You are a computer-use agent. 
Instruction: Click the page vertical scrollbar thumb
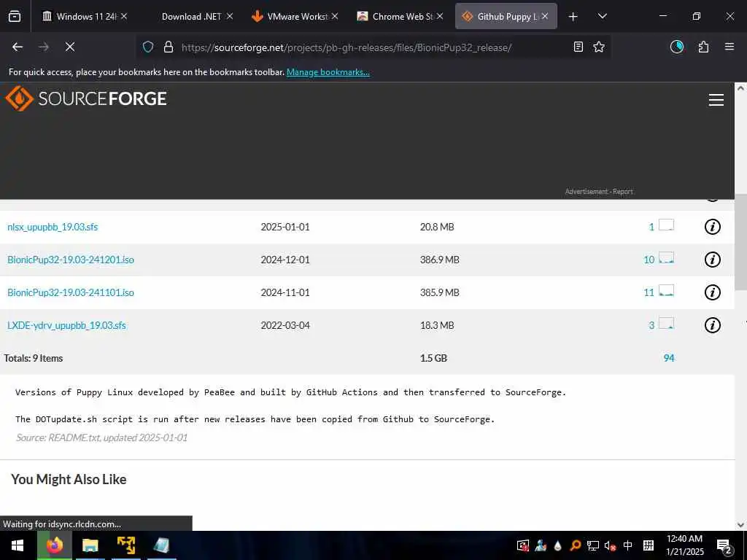[740, 242]
